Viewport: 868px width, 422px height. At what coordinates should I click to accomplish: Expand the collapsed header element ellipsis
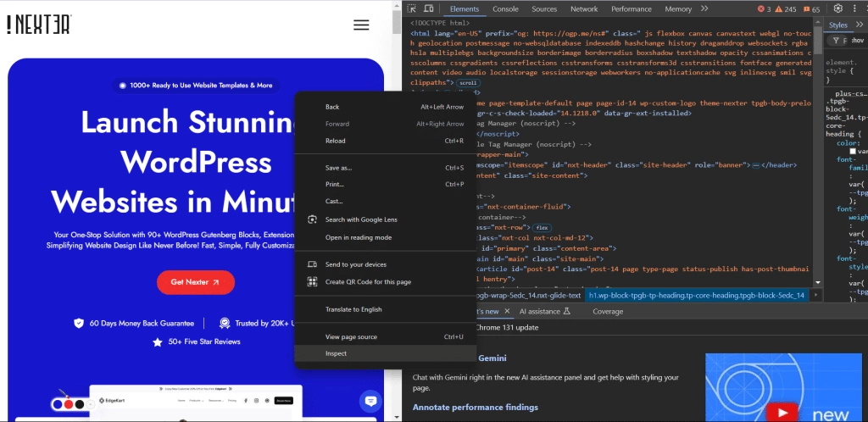coord(755,165)
